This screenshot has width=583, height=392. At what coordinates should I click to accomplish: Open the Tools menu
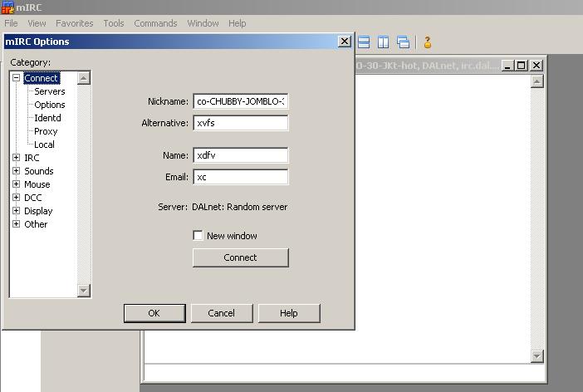point(114,23)
